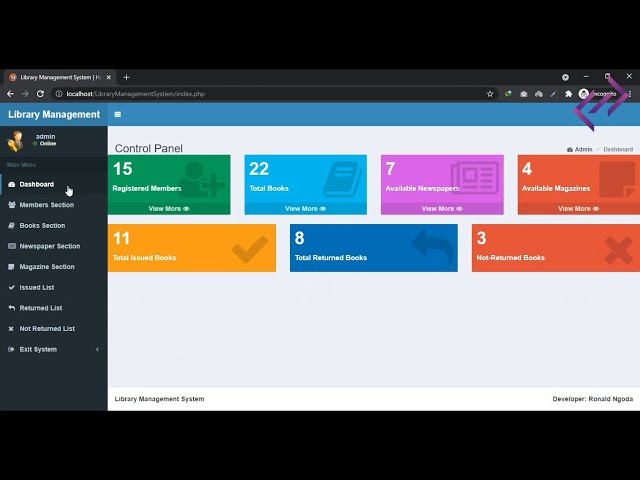Viewport: 640px width, 480px height.
Task: Click the admin user avatar image
Action: [x=16, y=141]
